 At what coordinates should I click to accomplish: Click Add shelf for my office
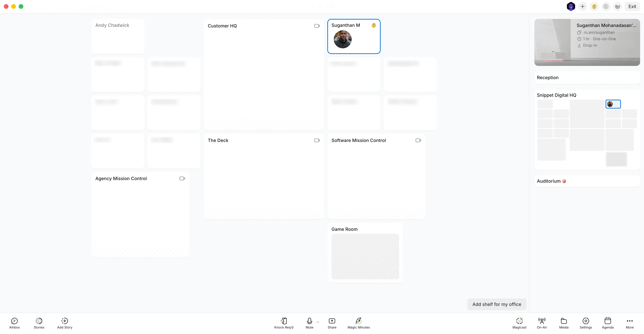click(497, 304)
